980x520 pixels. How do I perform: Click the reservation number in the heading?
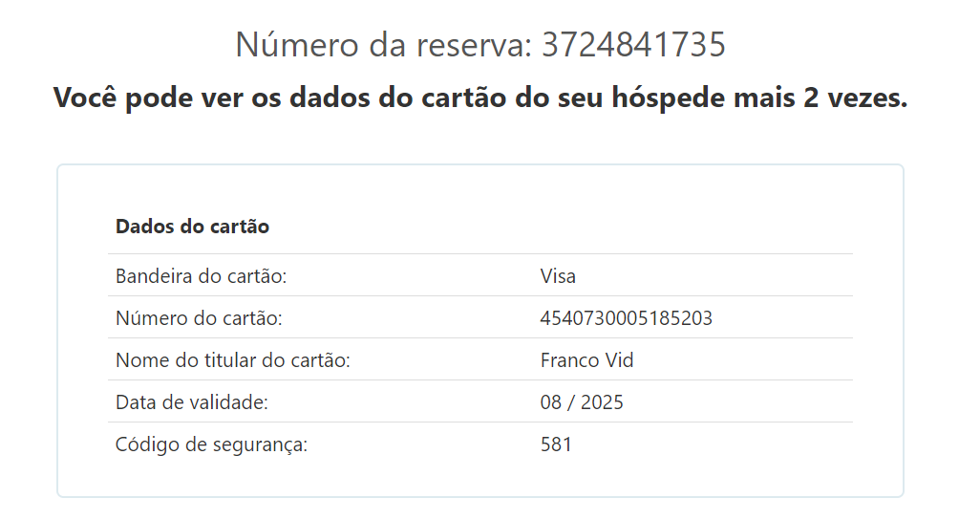[634, 45]
